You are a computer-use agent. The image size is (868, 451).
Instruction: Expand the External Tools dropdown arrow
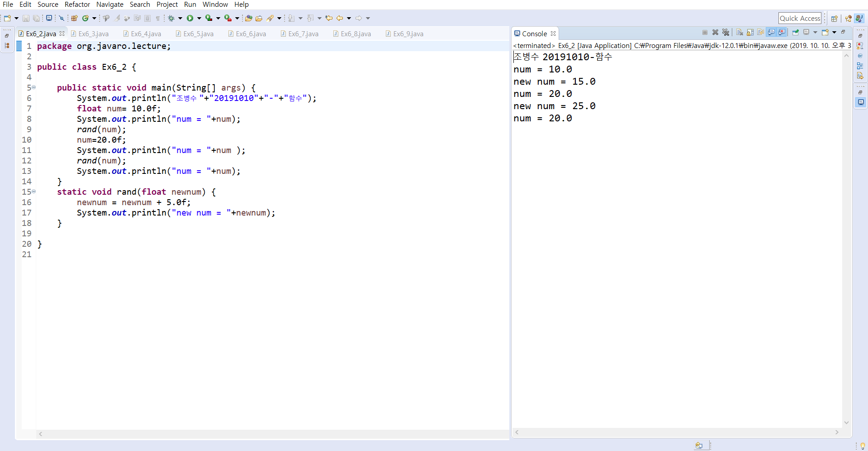click(x=237, y=19)
